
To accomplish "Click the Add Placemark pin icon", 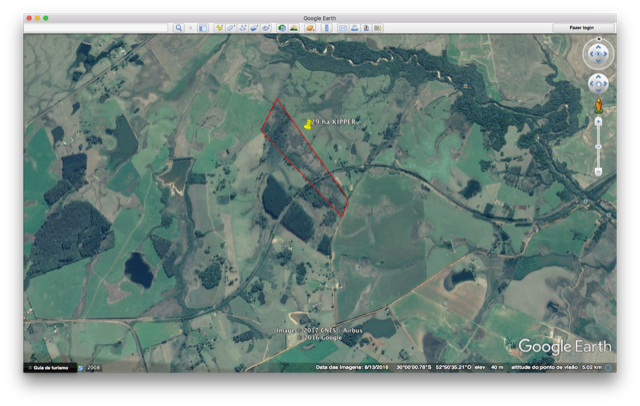I will coord(219,28).
